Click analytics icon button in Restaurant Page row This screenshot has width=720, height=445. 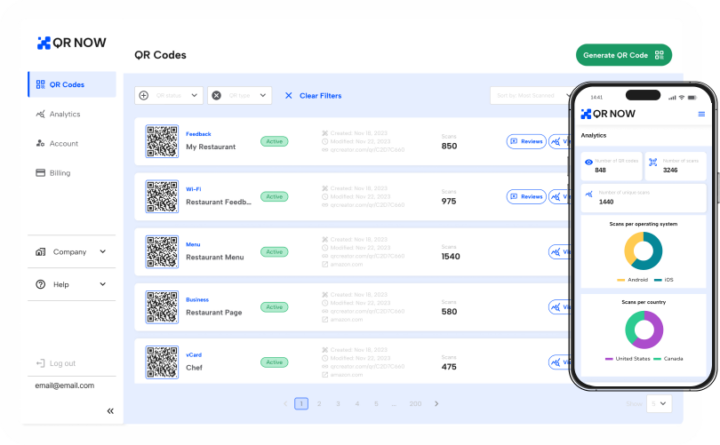[559, 307]
